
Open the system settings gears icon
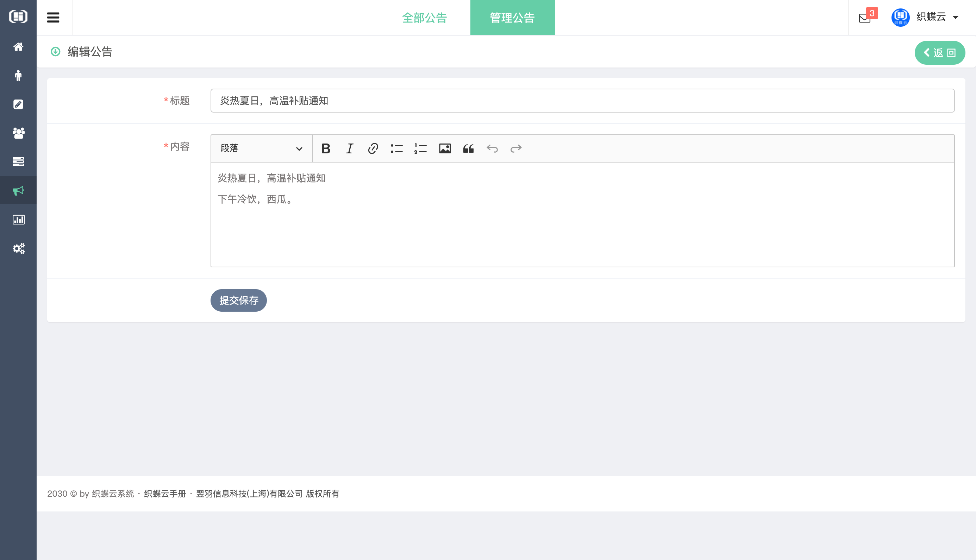coord(18,248)
